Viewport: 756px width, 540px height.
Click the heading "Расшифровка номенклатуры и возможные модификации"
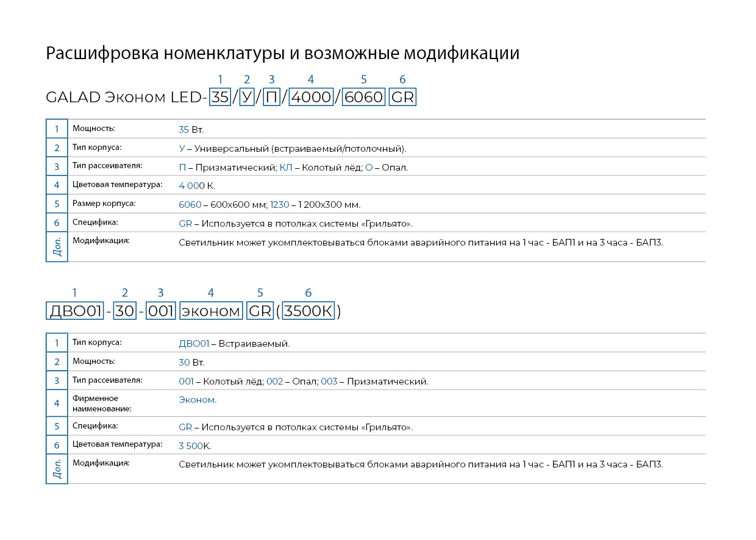[x=282, y=54]
